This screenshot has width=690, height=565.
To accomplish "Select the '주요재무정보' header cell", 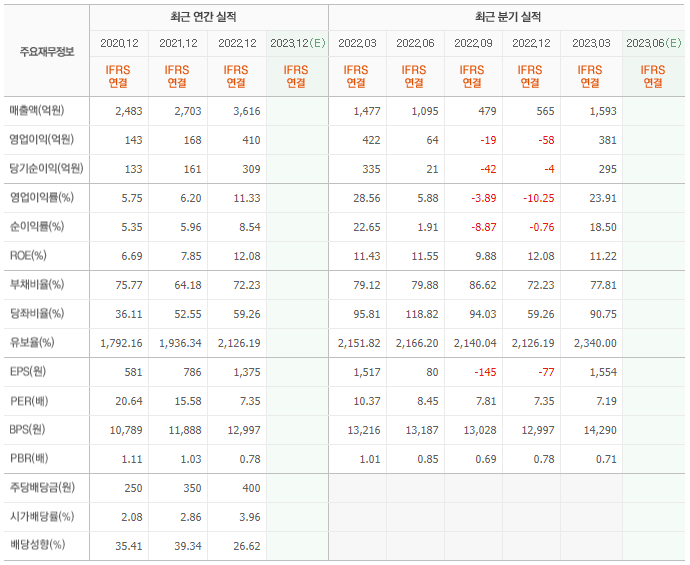I will [x=47, y=52].
